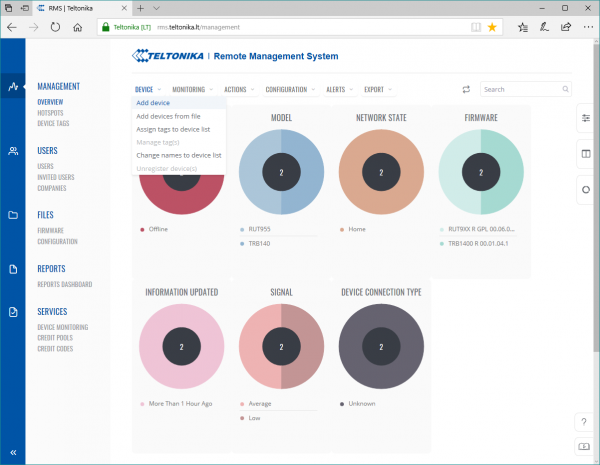Open a new browser tab
The width and height of the screenshot is (600, 465).
point(140,8)
